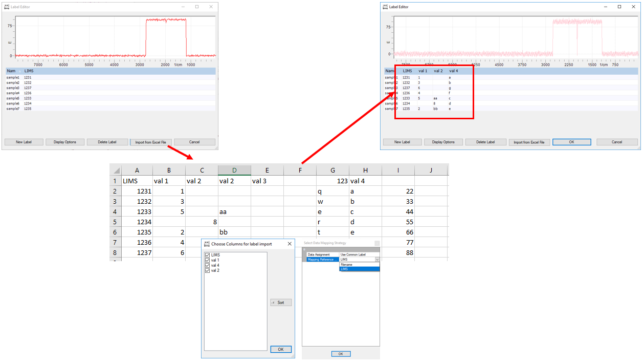Click the Sort button in Choose Columns dialog

pyautogui.click(x=281, y=303)
